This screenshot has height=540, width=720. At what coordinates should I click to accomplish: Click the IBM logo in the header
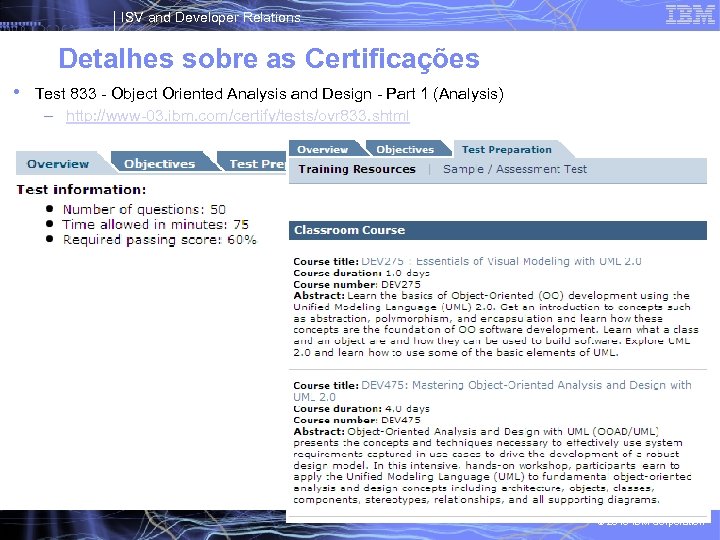tap(690, 15)
